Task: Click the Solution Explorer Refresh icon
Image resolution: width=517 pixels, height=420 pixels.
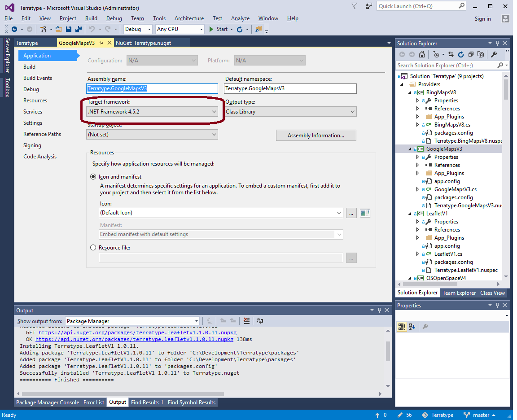Action: pos(461,54)
